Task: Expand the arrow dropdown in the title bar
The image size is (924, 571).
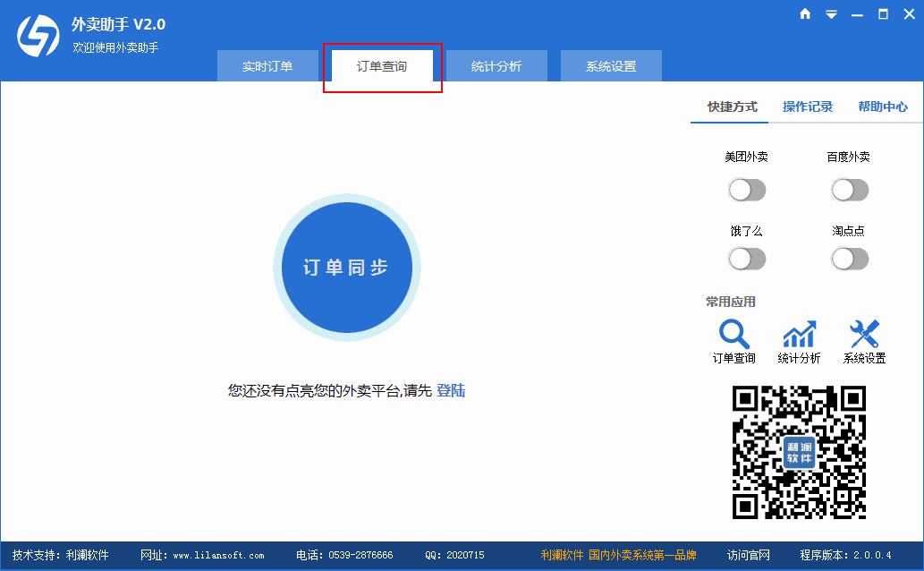Action: (830, 14)
